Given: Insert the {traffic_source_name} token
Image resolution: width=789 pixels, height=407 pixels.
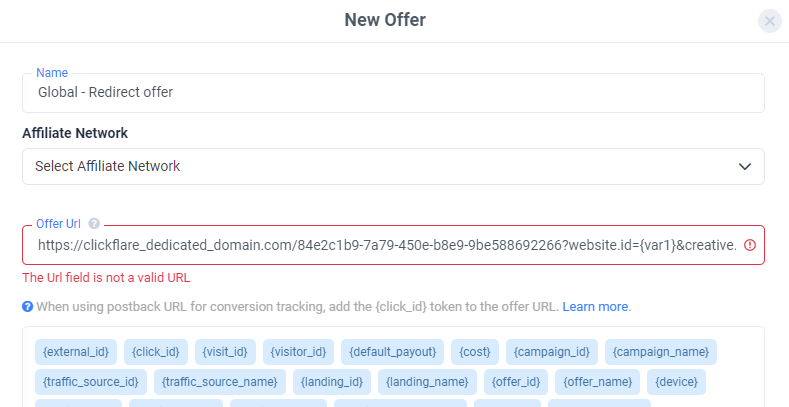Looking at the screenshot, I should point(220,381).
